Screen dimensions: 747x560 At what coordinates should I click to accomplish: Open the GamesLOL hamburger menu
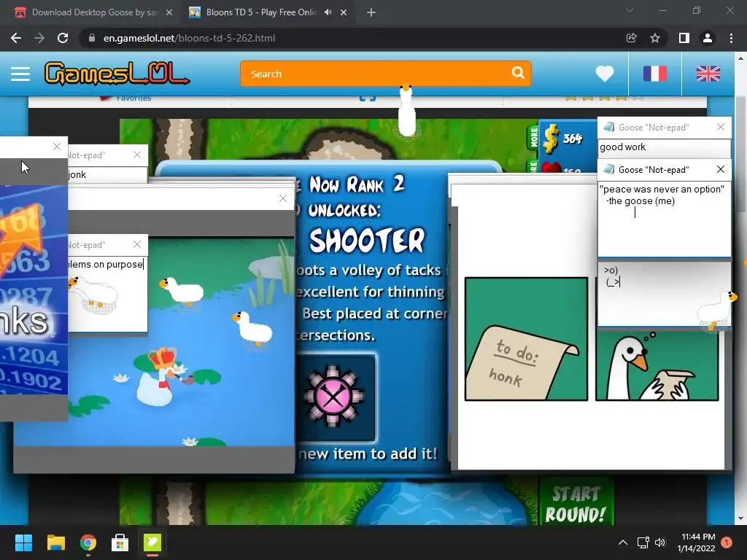pyautogui.click(x=20, y=74)
